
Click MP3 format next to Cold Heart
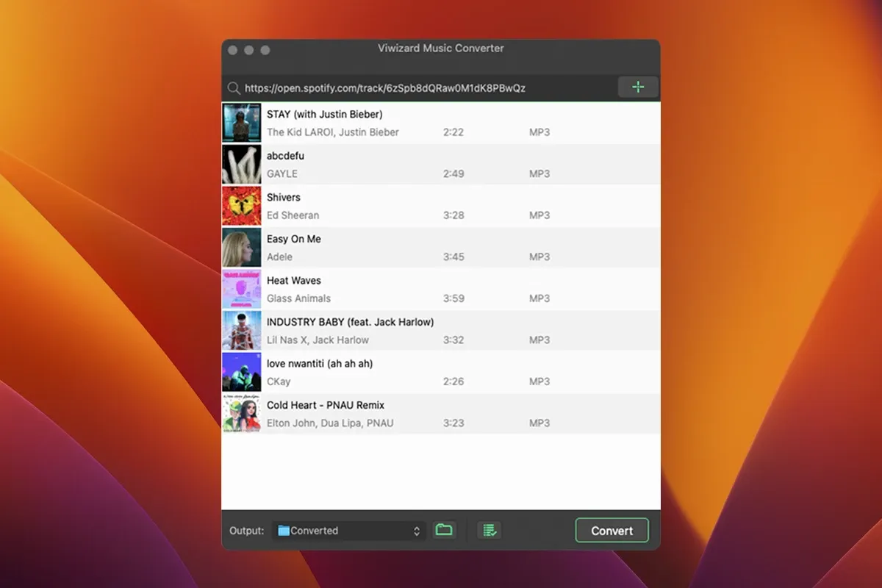tap(539, 423)
